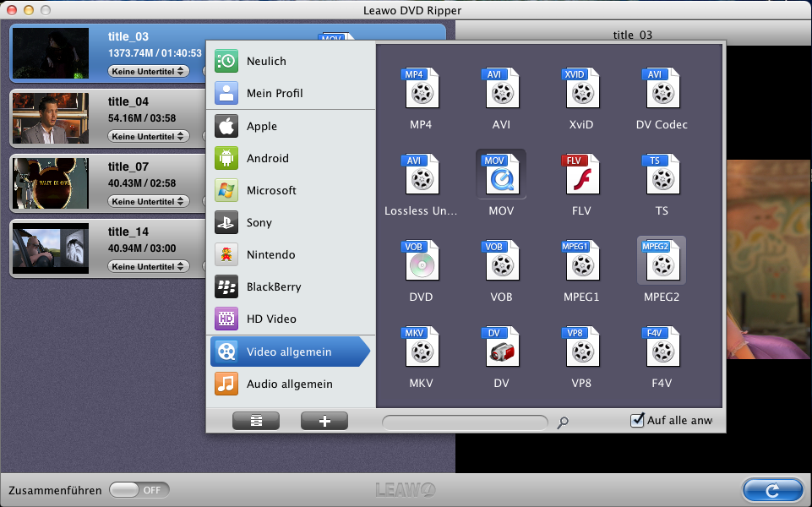Switch to Audio allgemein category
This screenshot has height=507, width=812.
(x=290, y=384)
